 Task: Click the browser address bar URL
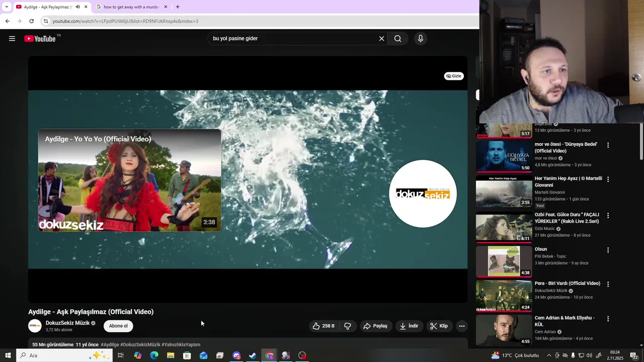125,21
